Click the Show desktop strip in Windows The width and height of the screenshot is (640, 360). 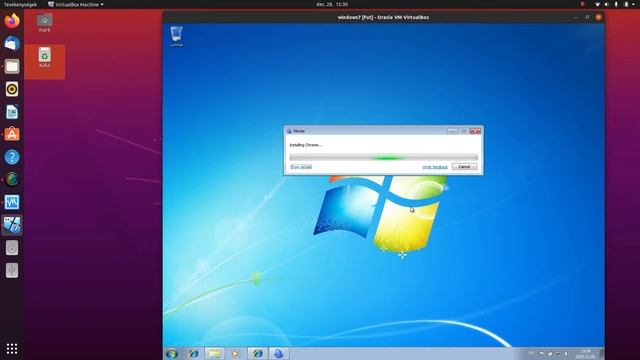(602, 353)
